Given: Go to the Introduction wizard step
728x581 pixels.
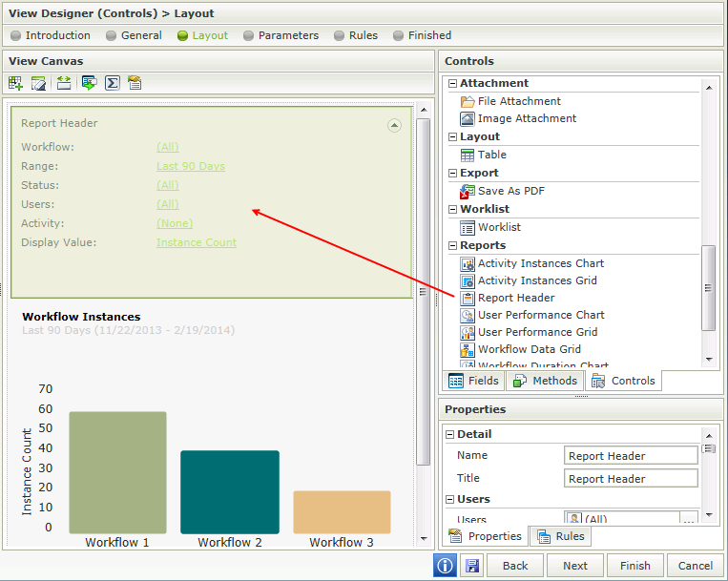Looking at the screenshot, I should (x=51, y=35).
